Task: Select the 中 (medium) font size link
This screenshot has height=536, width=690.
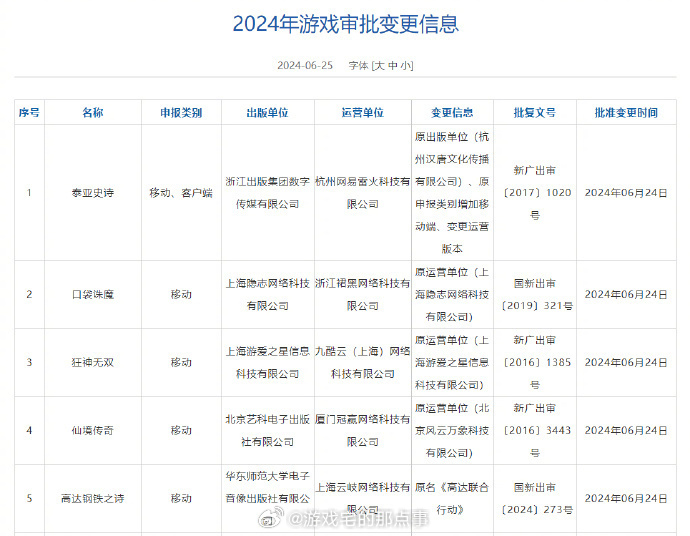Action: tap(393, 66)
